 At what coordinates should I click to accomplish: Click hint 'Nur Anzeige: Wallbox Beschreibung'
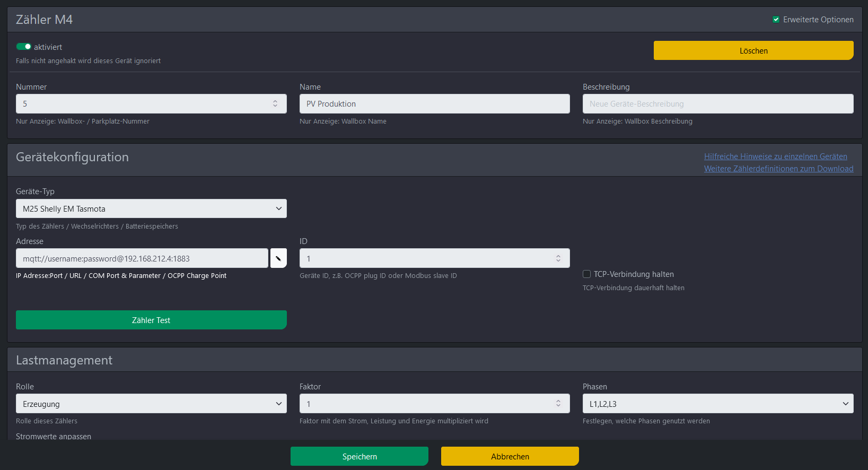click(x=637, y=121)
